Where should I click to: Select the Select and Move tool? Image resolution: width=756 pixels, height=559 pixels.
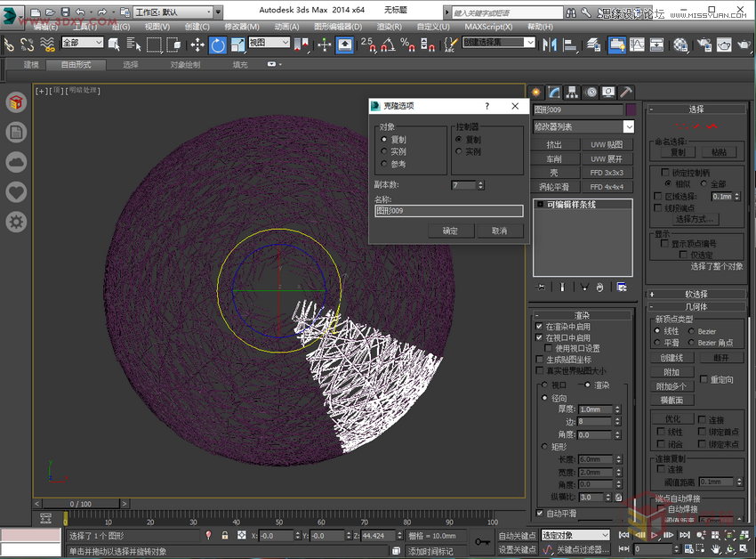(x=197, y=45)
